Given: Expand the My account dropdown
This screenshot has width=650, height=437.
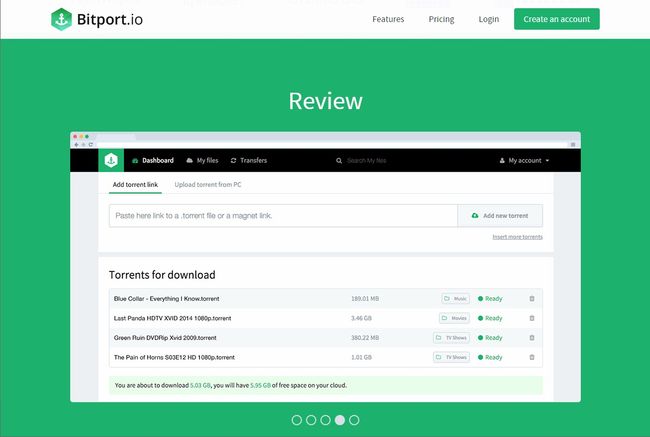Looking at the screenshot, I should tap(524, 160).
